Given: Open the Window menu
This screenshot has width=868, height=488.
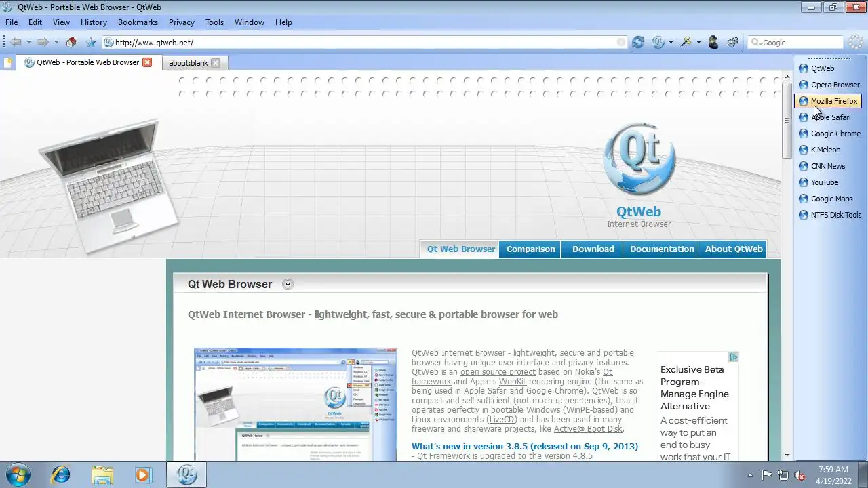Looking at the screenshot, I should pyautogui.click(x=250, y=22).
